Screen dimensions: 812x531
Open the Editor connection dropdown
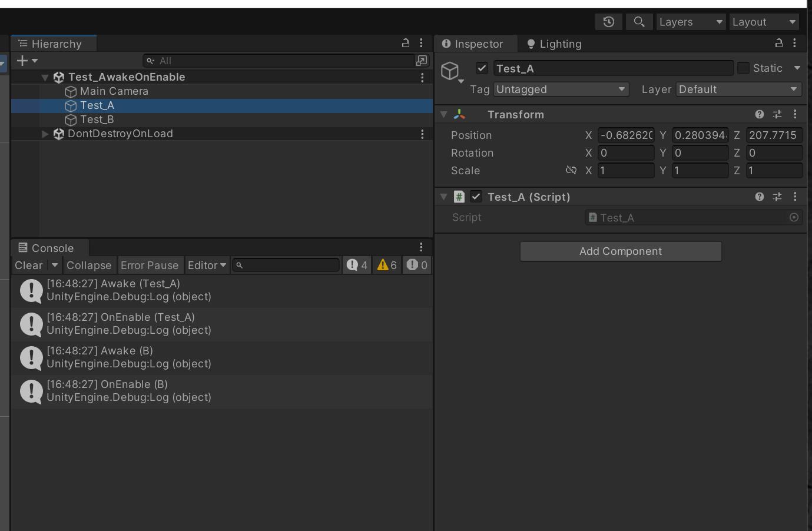tap(207, 265)
